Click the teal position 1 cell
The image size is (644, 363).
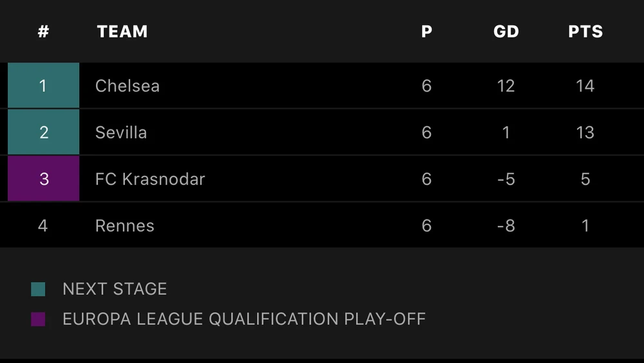tap(43, 86)
